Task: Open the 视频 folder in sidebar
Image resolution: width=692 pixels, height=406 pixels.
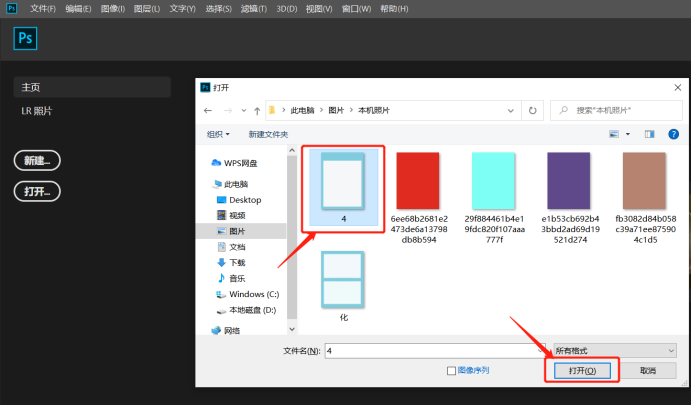Action: (231, 215)
